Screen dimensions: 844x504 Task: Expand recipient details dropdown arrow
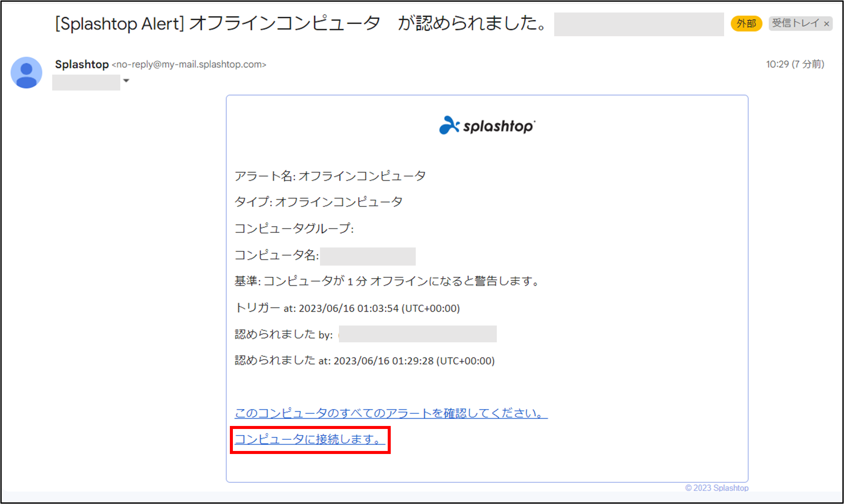click(126, 81)
